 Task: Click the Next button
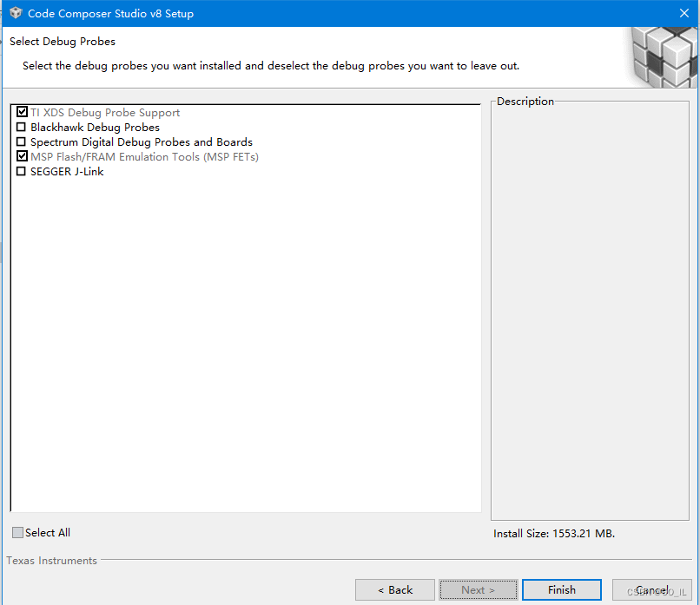tap(479, 590)
